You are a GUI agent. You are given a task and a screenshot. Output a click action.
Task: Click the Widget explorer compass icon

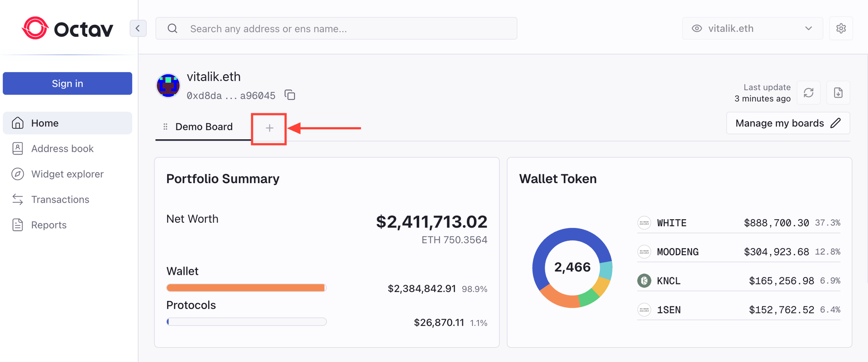pos(17,174)
